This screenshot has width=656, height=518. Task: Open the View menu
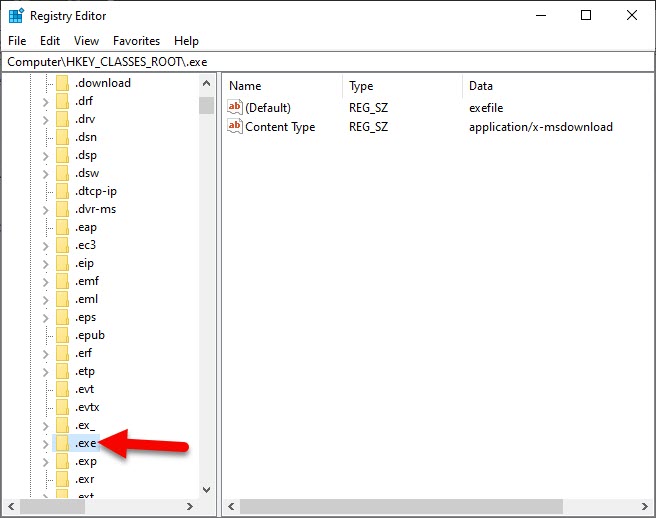pos(86,41)
